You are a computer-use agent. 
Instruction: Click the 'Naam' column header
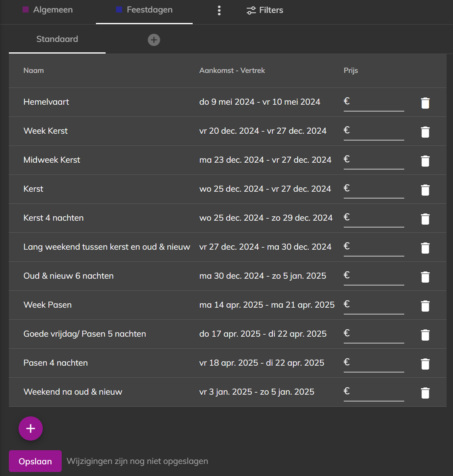pos(33,70)
